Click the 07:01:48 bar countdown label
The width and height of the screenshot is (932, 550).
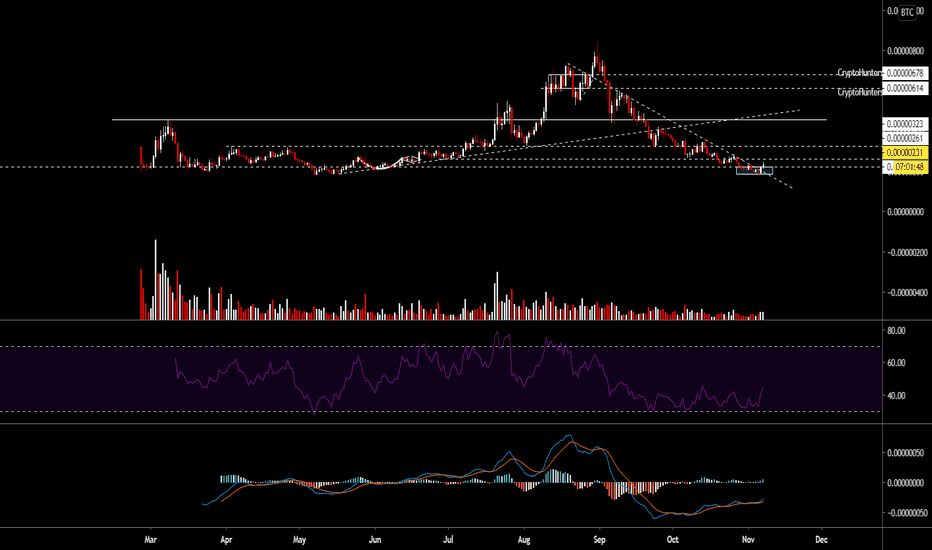tap(909, 168)
